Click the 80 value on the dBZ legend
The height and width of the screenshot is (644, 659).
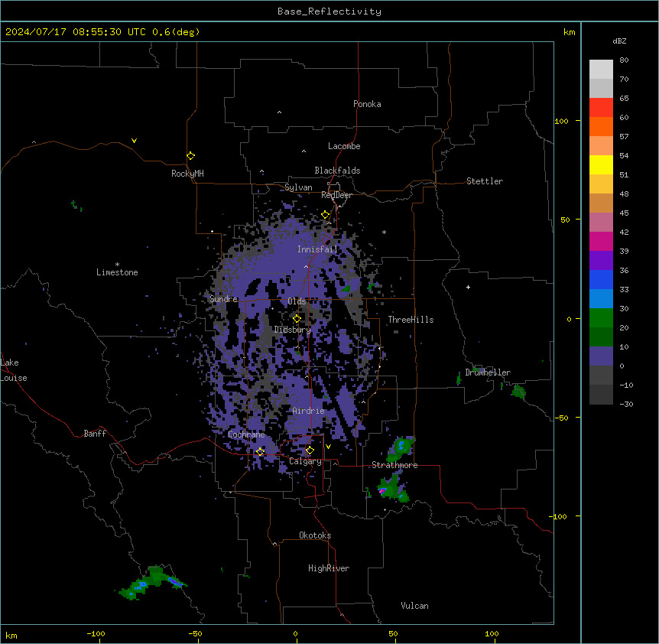pyautogui.click(x=624, y=60)
